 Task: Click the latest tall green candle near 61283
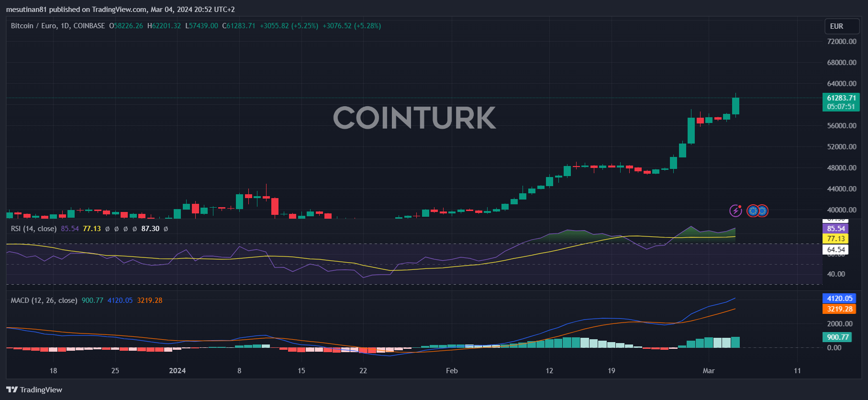coord(736,106)
